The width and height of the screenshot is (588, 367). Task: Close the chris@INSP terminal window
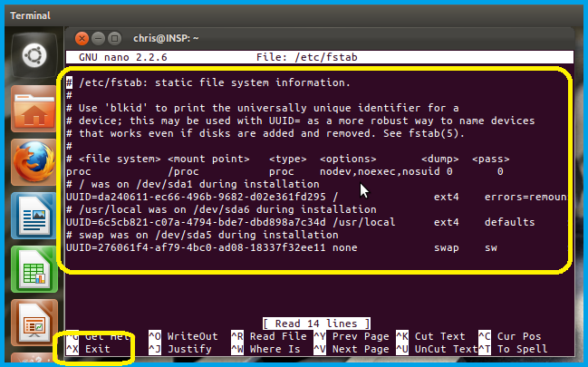(82, 38)
